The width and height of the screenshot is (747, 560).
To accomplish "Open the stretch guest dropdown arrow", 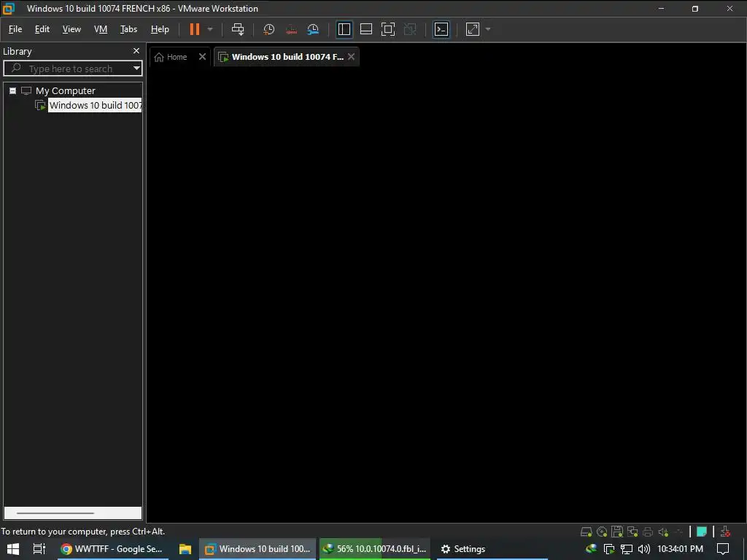I will 488,29.
